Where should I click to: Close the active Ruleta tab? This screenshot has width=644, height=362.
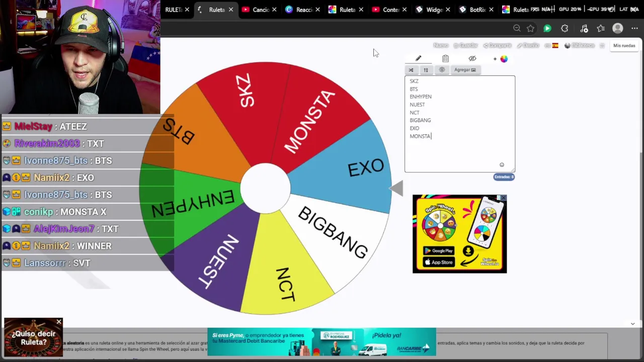click(231, 10)
